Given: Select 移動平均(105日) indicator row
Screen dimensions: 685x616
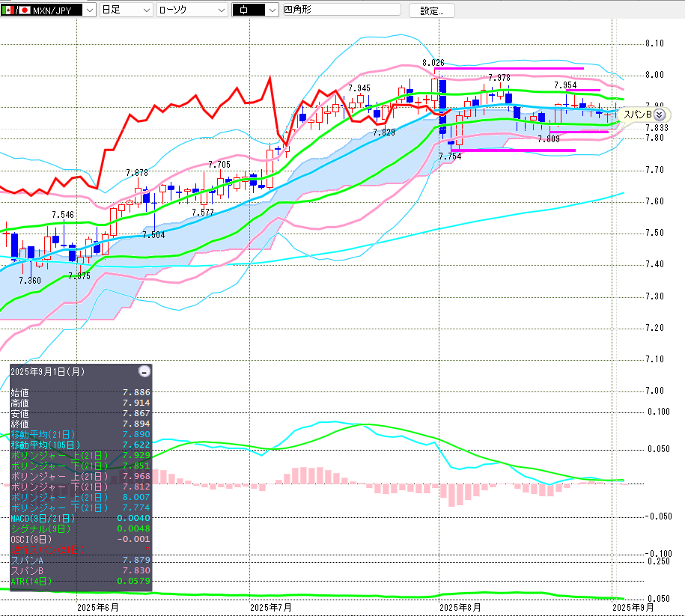Looking at the screenshot, I should (80, 445).
